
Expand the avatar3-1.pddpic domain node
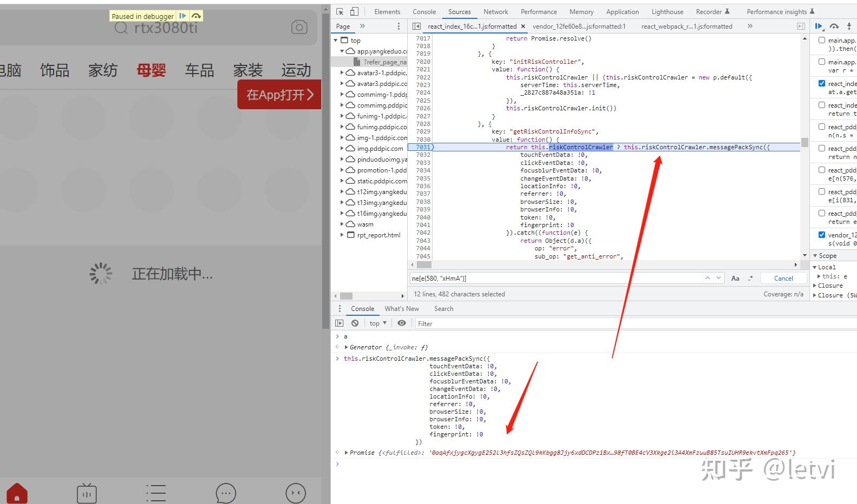342,72
